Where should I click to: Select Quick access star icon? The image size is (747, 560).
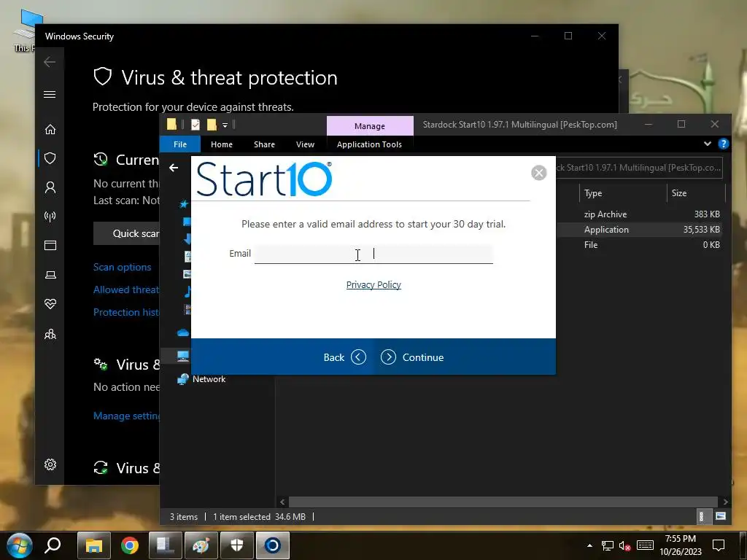(184, 204)
